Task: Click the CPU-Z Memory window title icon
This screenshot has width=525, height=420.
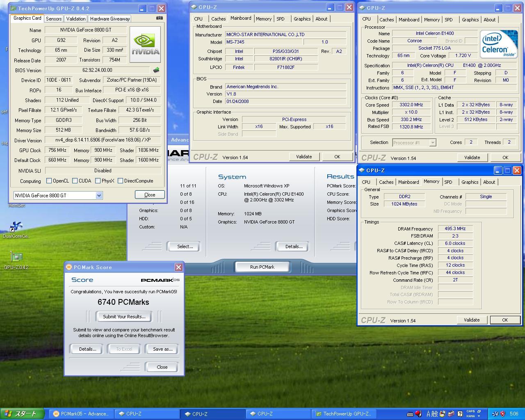Action: (x=362, y=170)
